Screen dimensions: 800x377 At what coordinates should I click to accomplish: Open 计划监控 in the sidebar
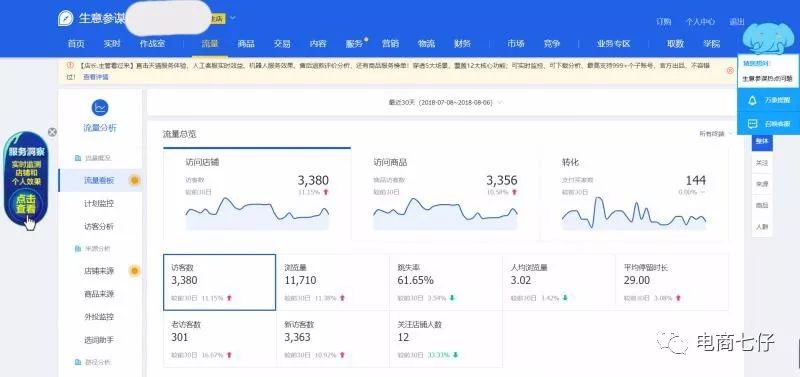point(99,204)
